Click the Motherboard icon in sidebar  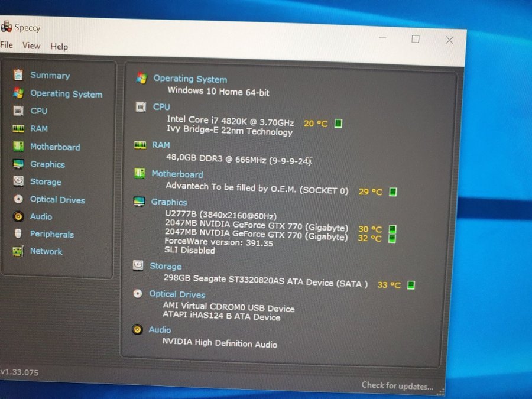pos(18,147)
